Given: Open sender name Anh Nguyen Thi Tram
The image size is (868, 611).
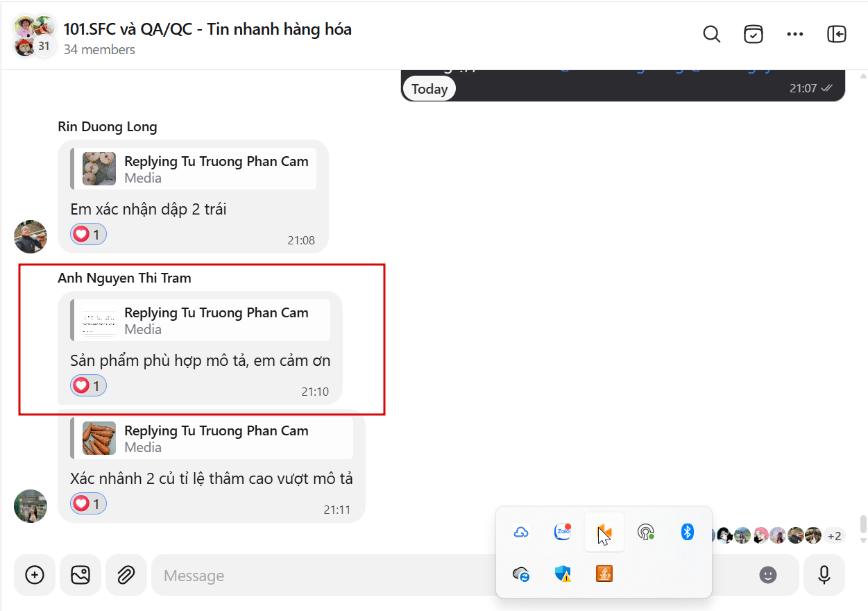Looking at the screenshot, I should coord(124,278).
